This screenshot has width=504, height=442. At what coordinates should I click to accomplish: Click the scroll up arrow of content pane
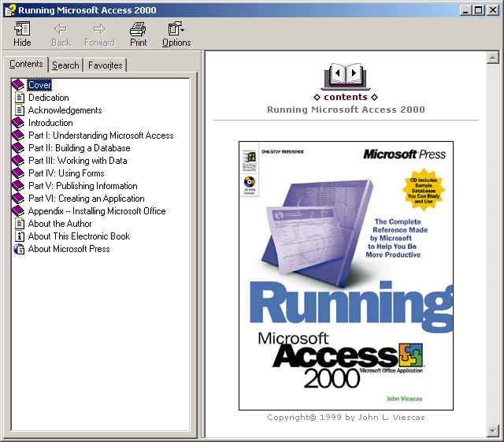[x=492, y=58]
